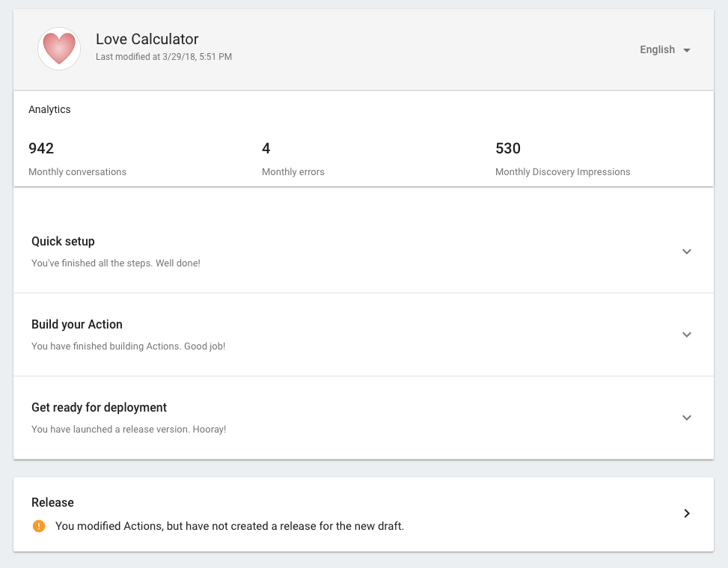Image resolution: width=728 pixels, height=568 pixels.
Task: Click the Monthly Discovery Impressions label
Action: pyautogui.click(x=562, y=172)
